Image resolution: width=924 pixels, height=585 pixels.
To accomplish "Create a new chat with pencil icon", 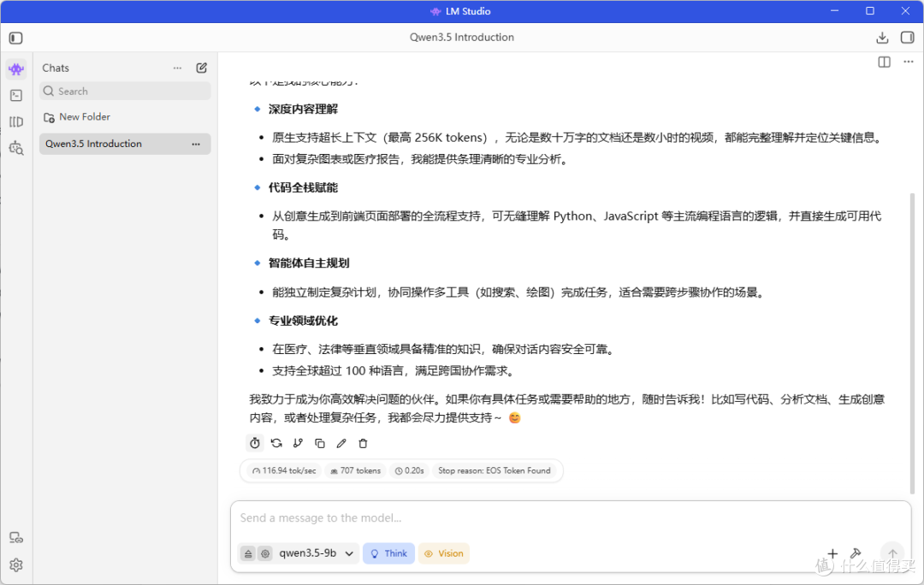I will tap(202, 68).
